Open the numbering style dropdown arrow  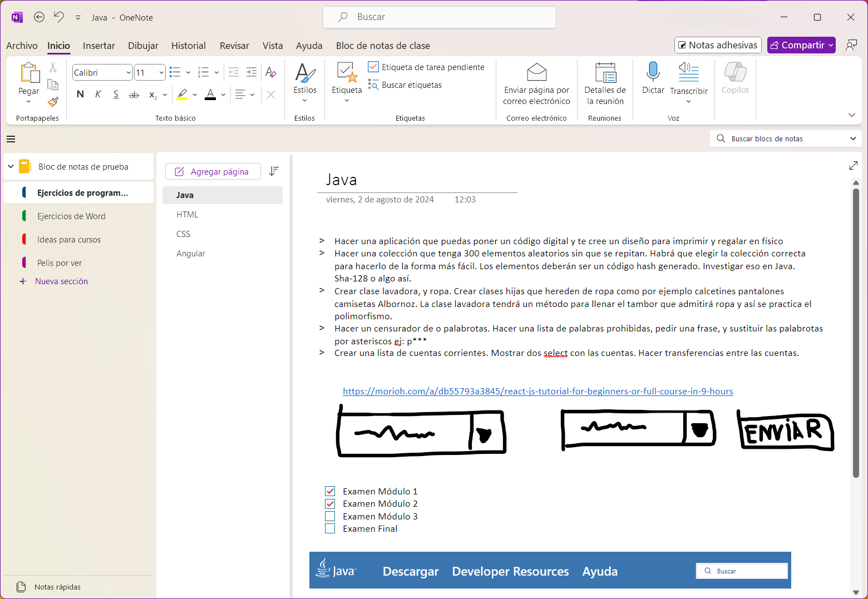[216, 72]
